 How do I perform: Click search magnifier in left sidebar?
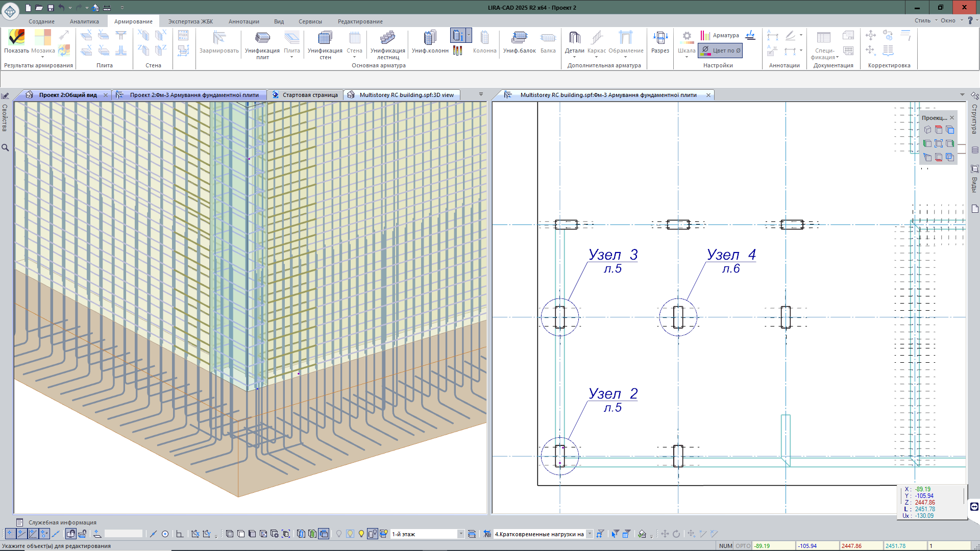point(5,148)
